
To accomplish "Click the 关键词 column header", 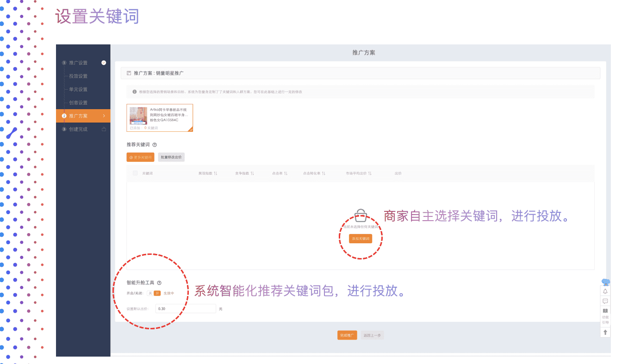I will (147, 173).
